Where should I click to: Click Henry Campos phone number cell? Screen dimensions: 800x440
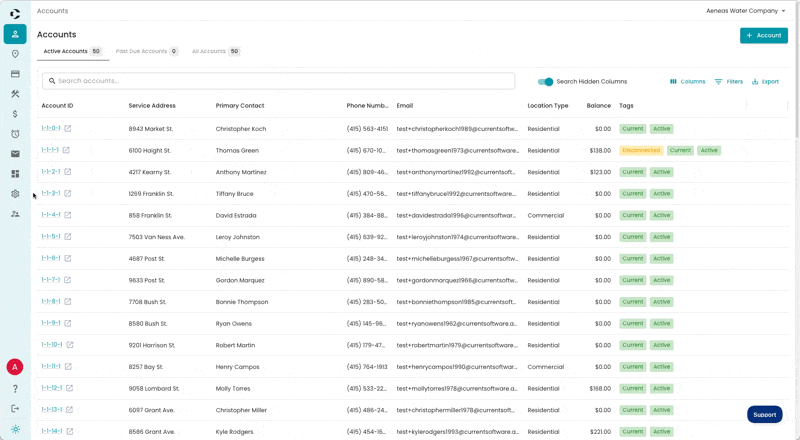(x=367, y=367)
